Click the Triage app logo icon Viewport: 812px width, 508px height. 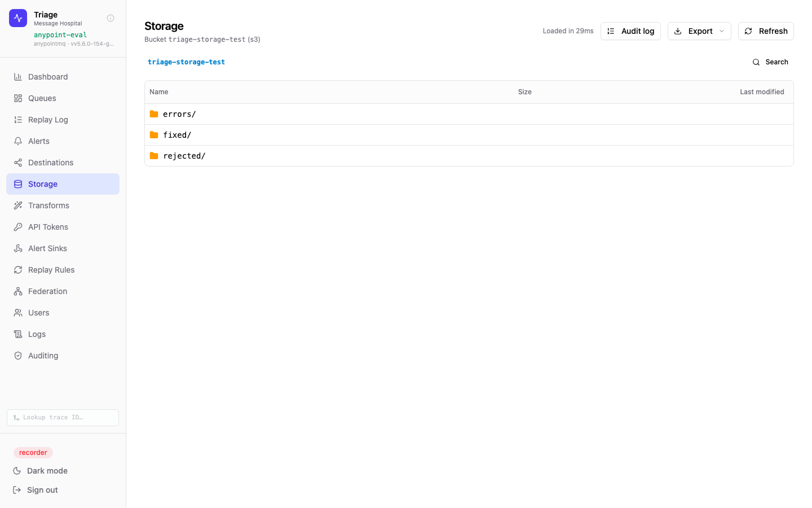(x=18, y=18)
